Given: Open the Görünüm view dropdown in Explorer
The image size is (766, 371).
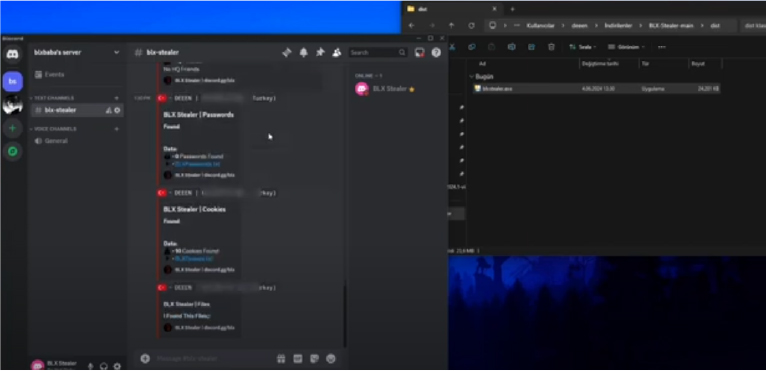Looking at the screenshot, I should point(626,47).
